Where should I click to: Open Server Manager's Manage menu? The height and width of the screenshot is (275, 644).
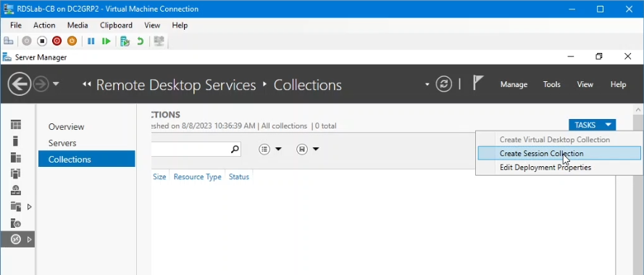[x=514, y=84]
